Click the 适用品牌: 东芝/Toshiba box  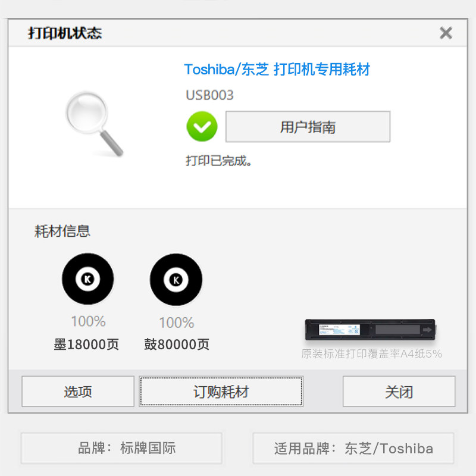(x=353, y=448)
